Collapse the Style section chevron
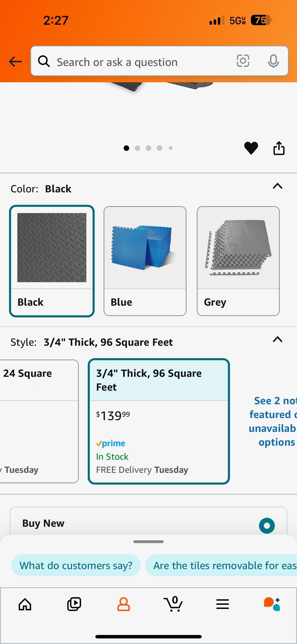 (278, 339)
